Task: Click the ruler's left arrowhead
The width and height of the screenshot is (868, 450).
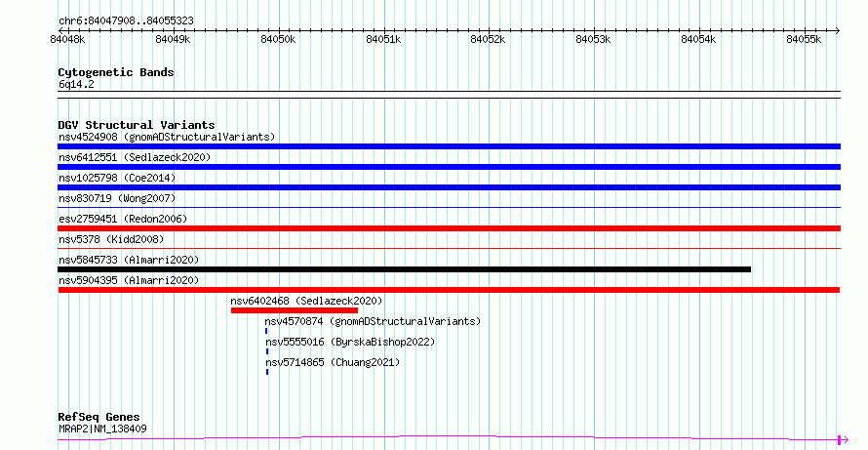Action: pyautogui.click(x=60, y=30)
